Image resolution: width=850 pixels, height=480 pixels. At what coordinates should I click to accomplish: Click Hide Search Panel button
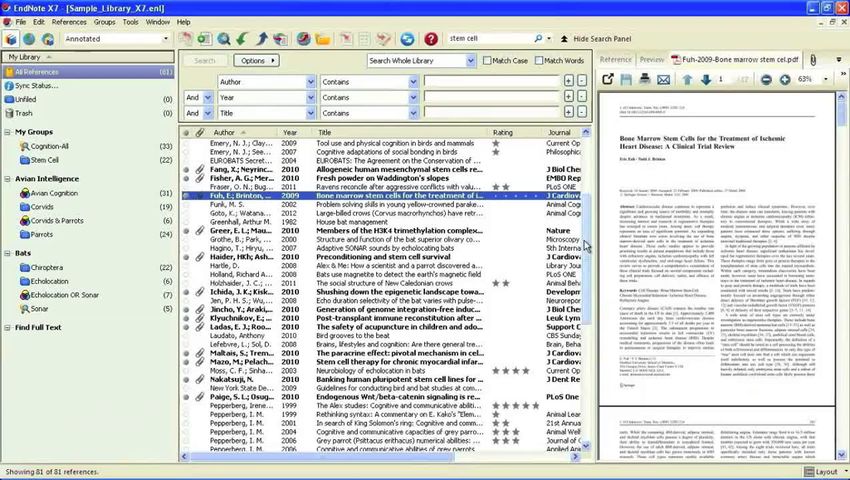click(596, 39)
